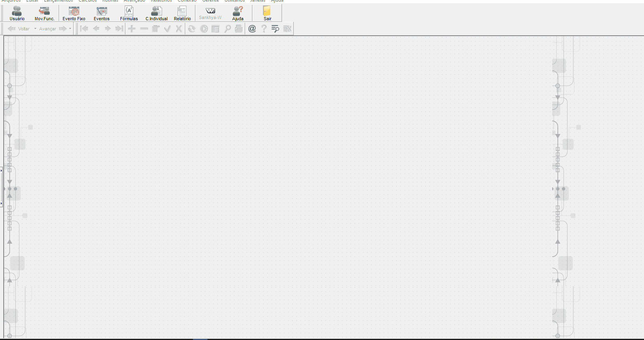
Task: Exit via the Sair door icon
Action: pos(267,13)
